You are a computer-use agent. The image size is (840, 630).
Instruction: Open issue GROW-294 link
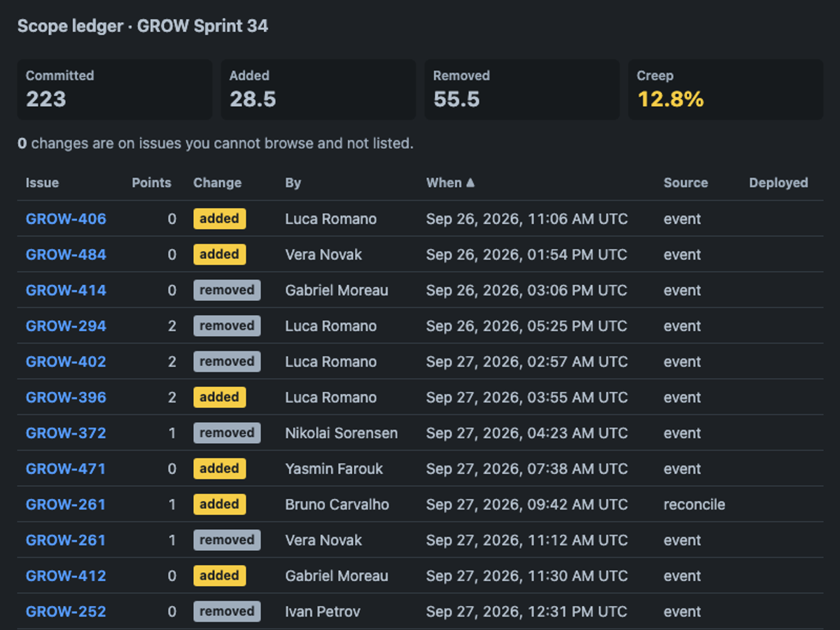[66, 326]
